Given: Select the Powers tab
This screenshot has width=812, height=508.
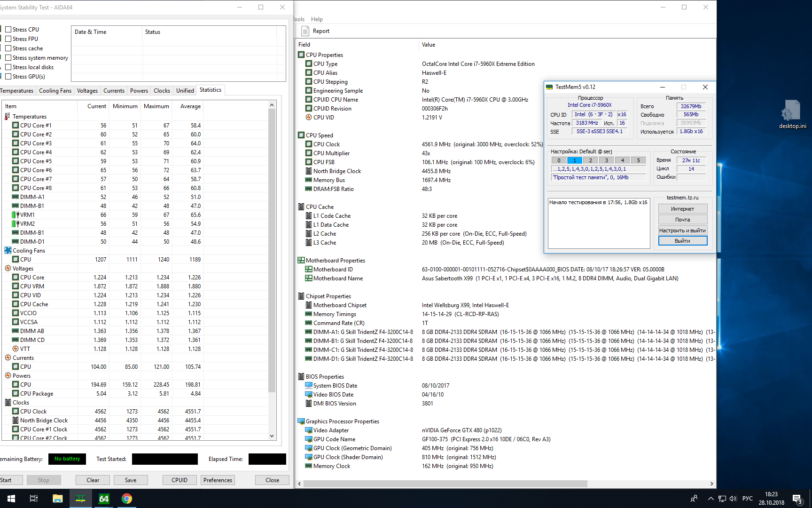Looking at the screenshot, I should (x=139, y=91).
